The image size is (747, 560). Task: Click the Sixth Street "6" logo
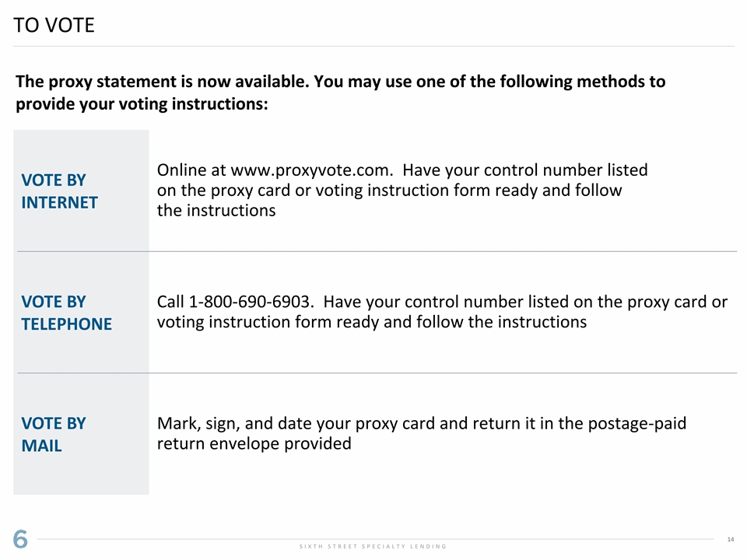(20, 539)
